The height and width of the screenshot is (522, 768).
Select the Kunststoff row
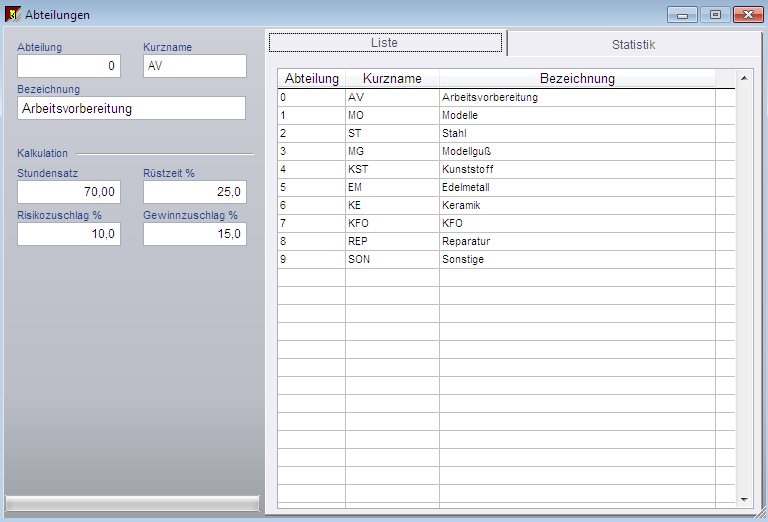pyautogui.click(x=506, y=169)
